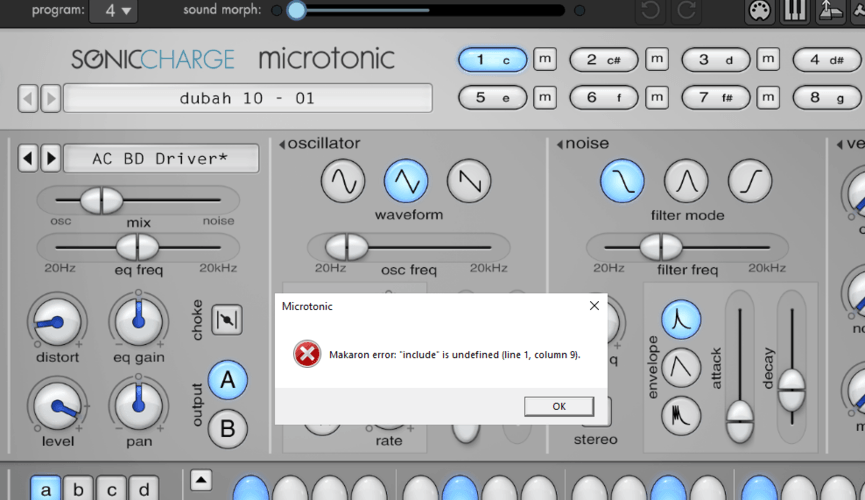
Task: Go to previous drum patch beside AC BD Driver
Action: click(28, 159)
